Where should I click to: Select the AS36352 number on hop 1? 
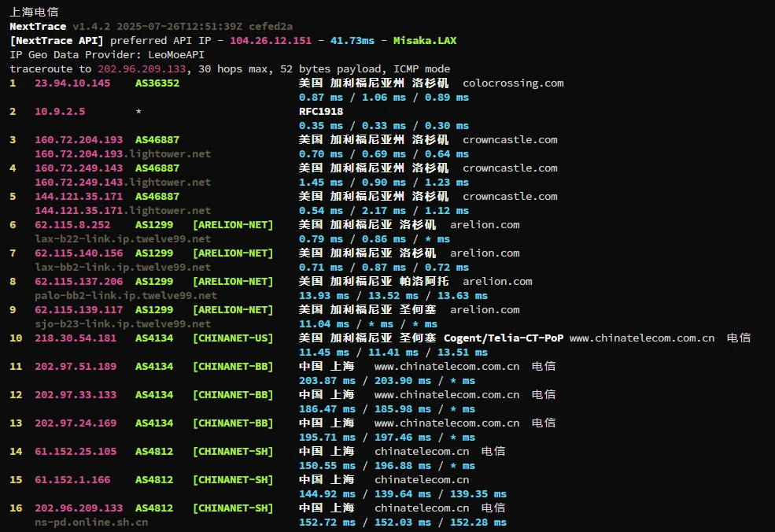tap(157, 83)
